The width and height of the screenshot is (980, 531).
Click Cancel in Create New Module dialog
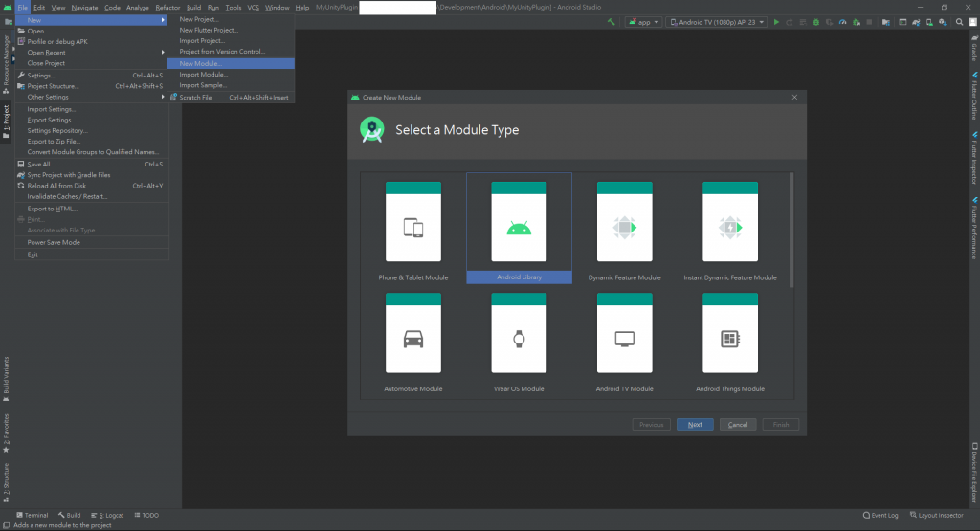point(738,424)
